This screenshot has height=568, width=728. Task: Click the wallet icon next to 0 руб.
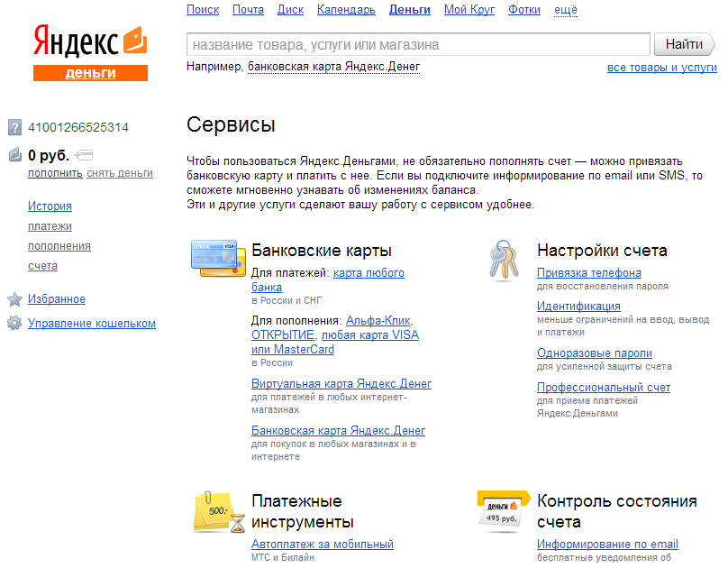click(14, 155)
